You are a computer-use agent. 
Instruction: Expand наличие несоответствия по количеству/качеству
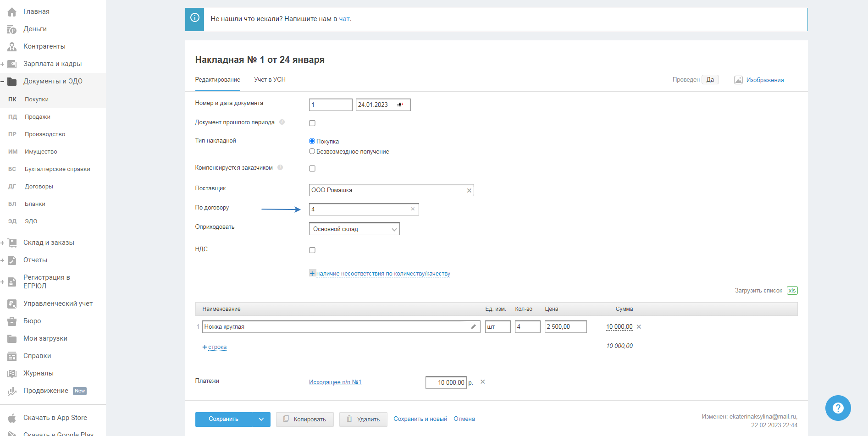(x=380, y=274)
